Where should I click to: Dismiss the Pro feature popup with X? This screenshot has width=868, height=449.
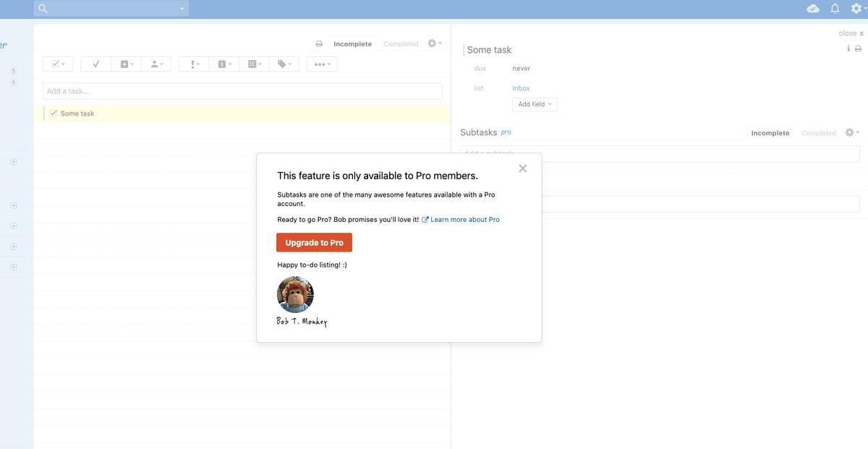pos(522,168)
